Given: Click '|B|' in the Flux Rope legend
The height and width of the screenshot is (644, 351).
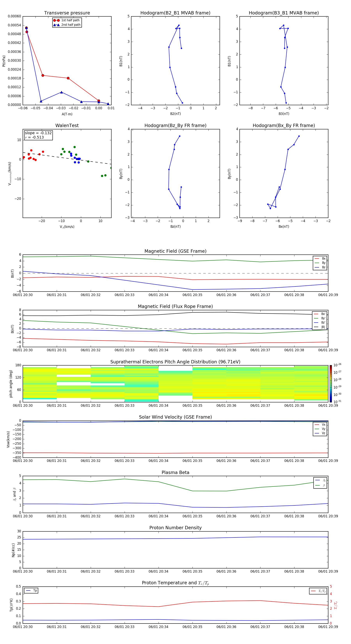Looking at the screenshot, I should tap(320, 327).
